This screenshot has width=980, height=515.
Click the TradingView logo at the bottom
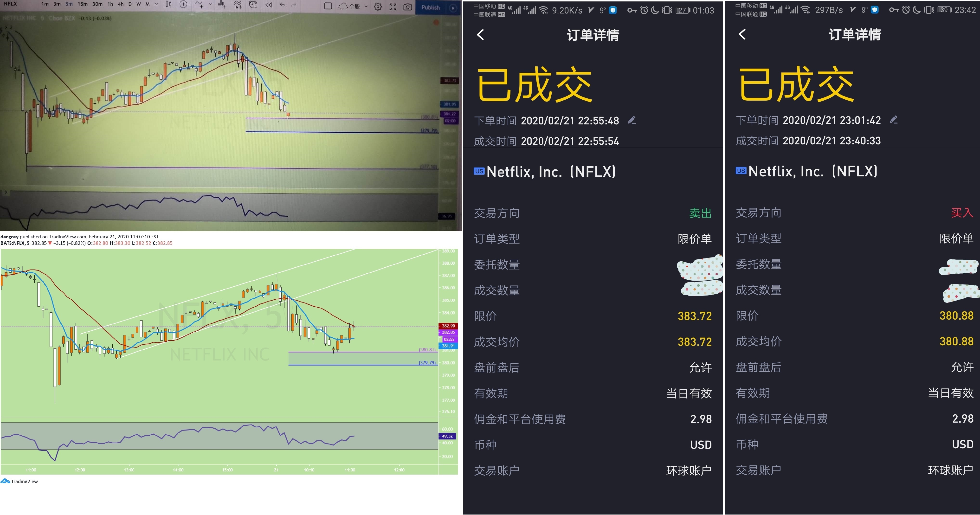pos(19,481)
